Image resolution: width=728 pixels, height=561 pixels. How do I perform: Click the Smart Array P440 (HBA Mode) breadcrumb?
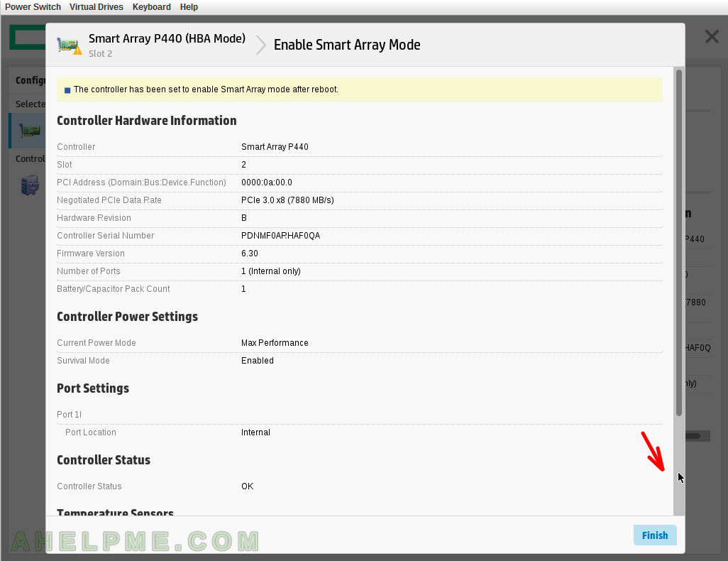[x=167, y=38]
